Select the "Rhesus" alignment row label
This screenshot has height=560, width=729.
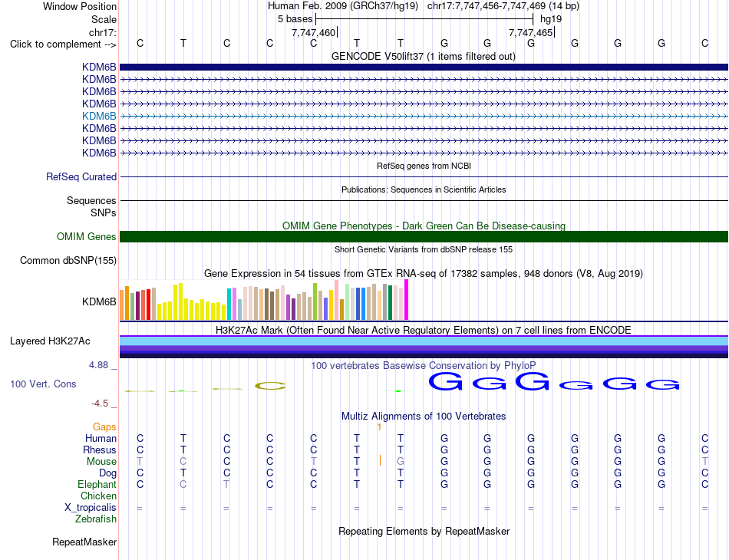click(x=100, y=450)
